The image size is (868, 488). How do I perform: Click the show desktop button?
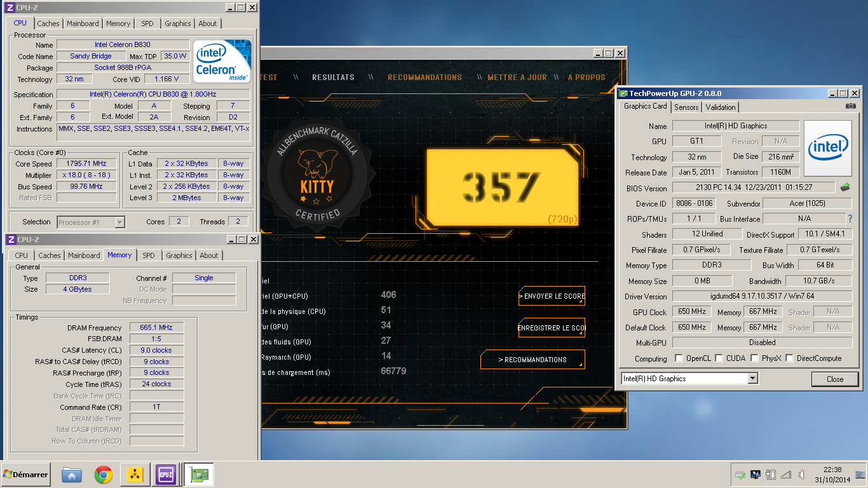point(860,475)
